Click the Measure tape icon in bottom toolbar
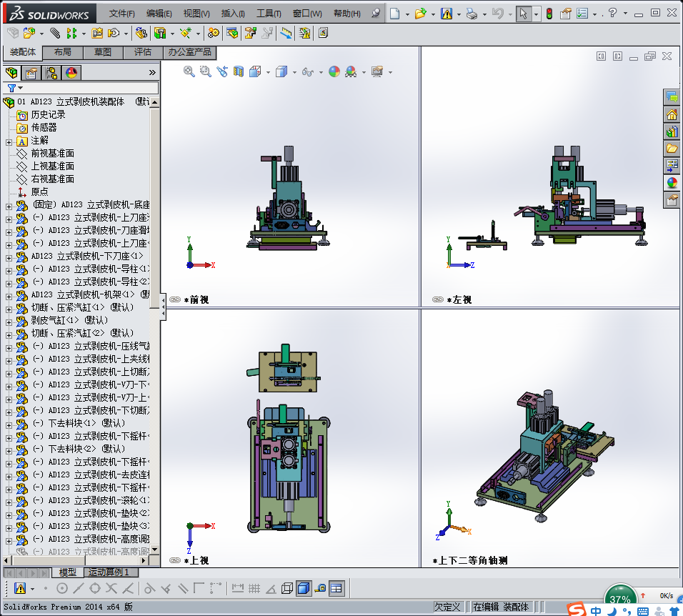 pyautogui.click(x=320, y=589)
